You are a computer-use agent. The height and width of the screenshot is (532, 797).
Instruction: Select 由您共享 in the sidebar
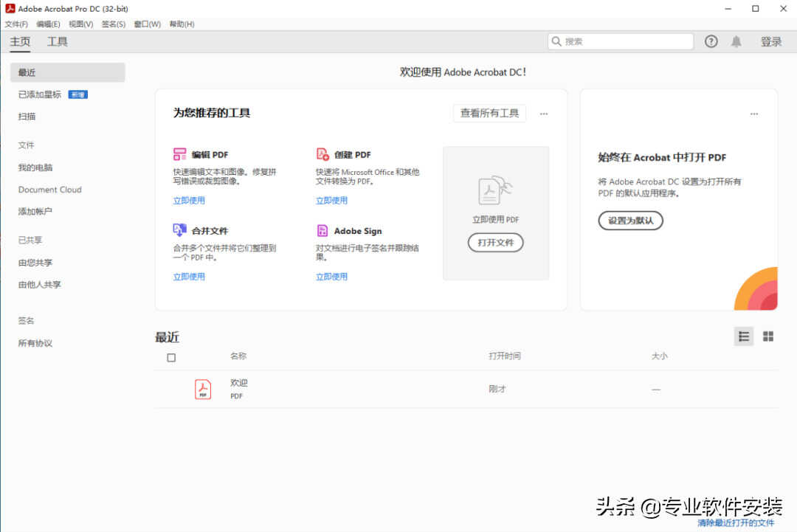35,263
